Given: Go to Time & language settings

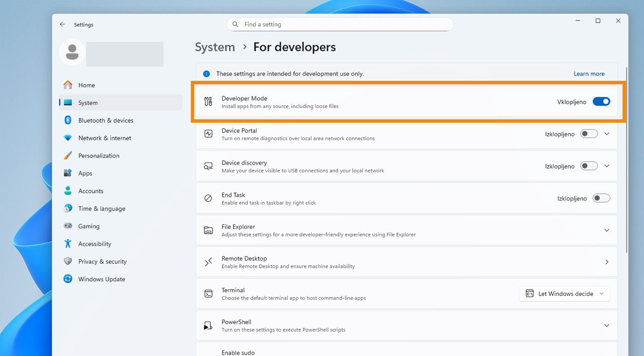Looking at the screenshot, I should [x=101, y=208].
